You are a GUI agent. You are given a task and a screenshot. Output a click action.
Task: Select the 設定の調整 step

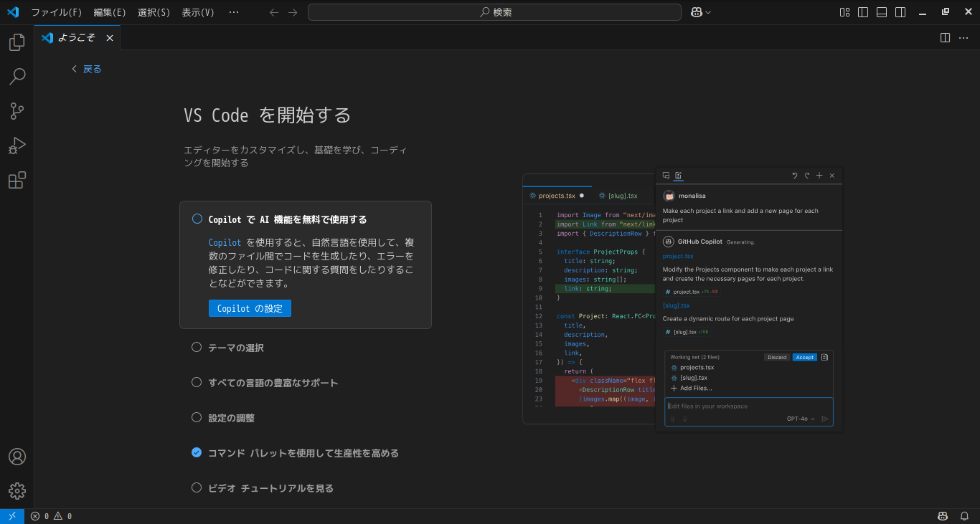coord(231,418)
